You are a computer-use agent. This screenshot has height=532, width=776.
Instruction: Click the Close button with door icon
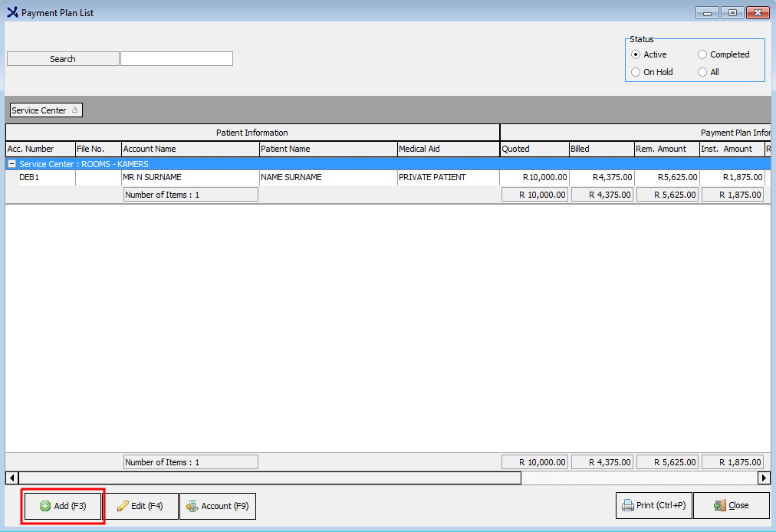(732, 505)
